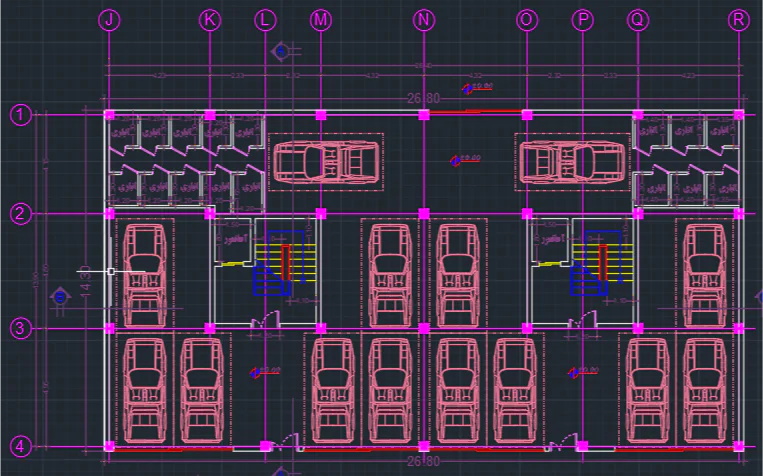The height and width of the screenshot is (476, 763).
Task: Click the blue section marker near bubble L
Action: pyautogui.click(x=281, y=51)
